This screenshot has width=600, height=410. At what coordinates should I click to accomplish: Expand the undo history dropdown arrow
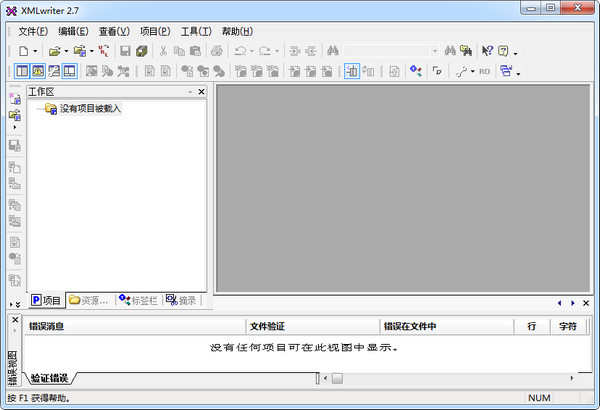pyautogui.click(x=252, y=51)
